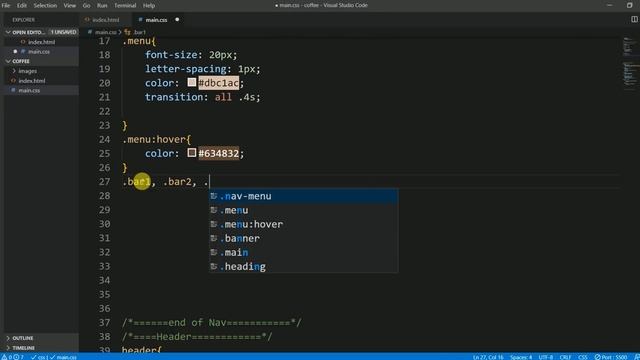Image resolution: width=640 pixels, height=360 pixels.
Task: Click the end of Nav comment line
Action: tap(212, 322)
